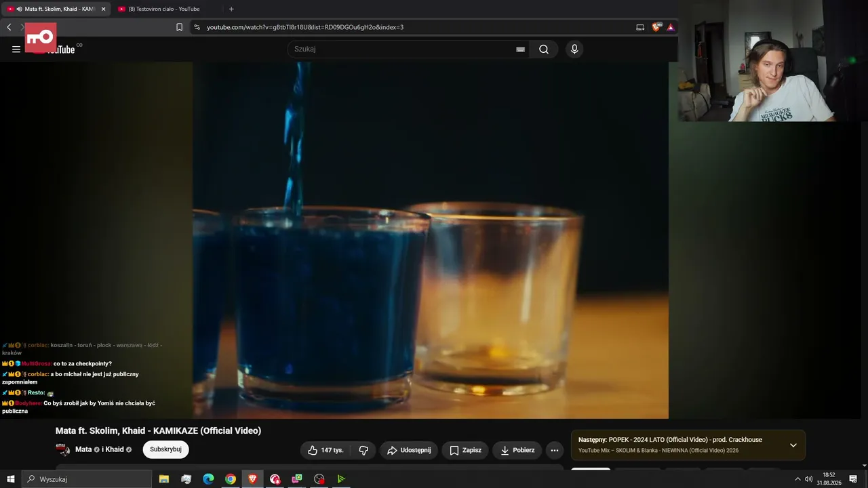
Task: Show hidden system tray icons
Action: pos(797,479)
